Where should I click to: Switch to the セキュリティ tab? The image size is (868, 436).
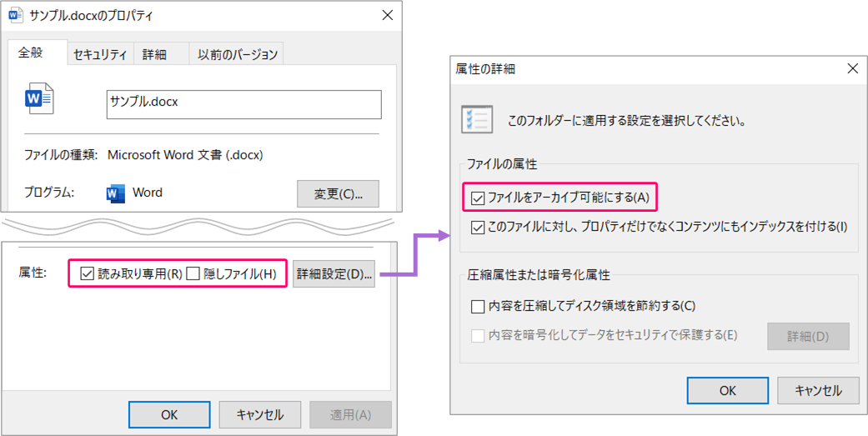101,54
